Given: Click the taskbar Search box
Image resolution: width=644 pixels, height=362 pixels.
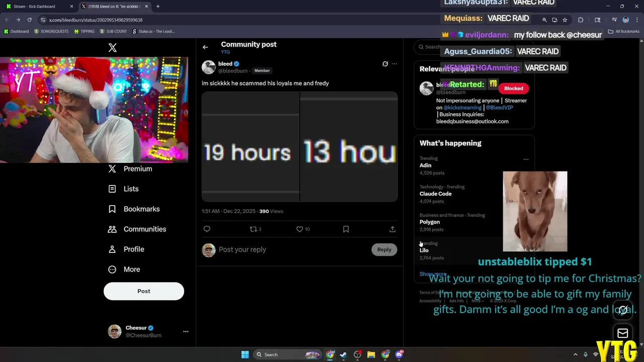Looking at the screenshot, I should [288, 354].
